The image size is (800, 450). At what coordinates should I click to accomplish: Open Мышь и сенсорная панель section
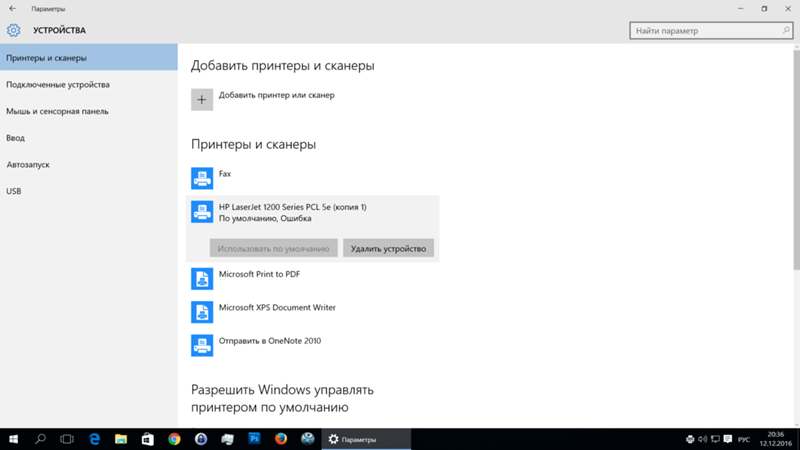(89, 111)
